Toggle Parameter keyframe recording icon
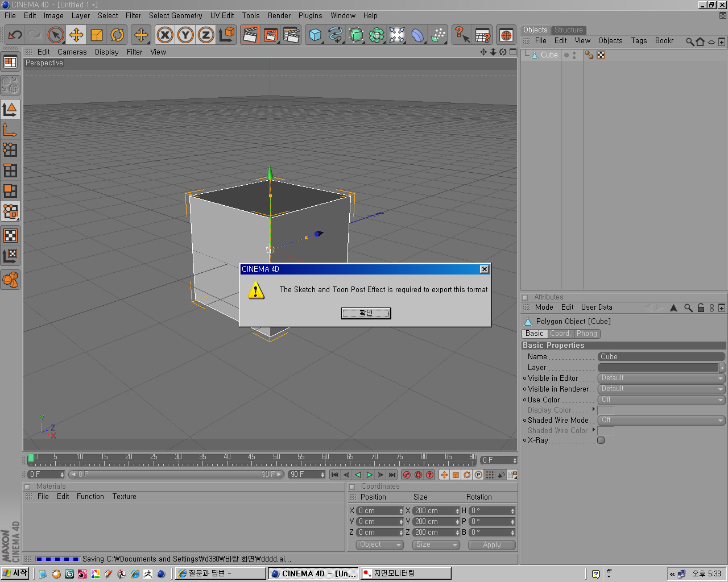Screen dimensions: 728x582 478,475
